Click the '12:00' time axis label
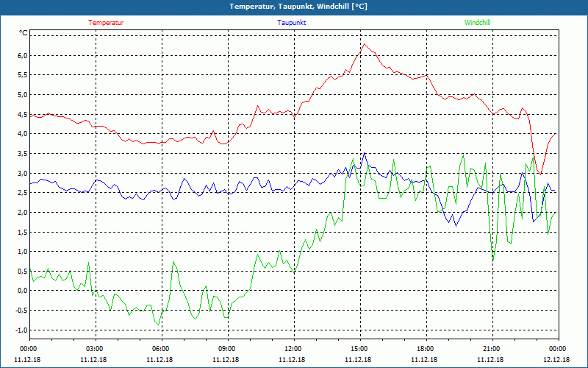588x368 pixels. [x=294, y=349]
